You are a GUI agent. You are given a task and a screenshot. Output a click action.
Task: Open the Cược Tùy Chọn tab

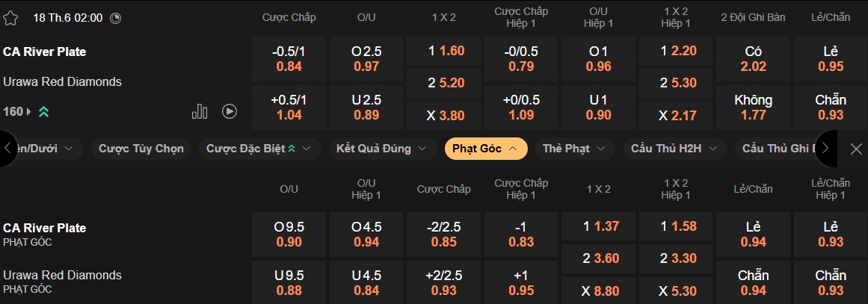141,149
